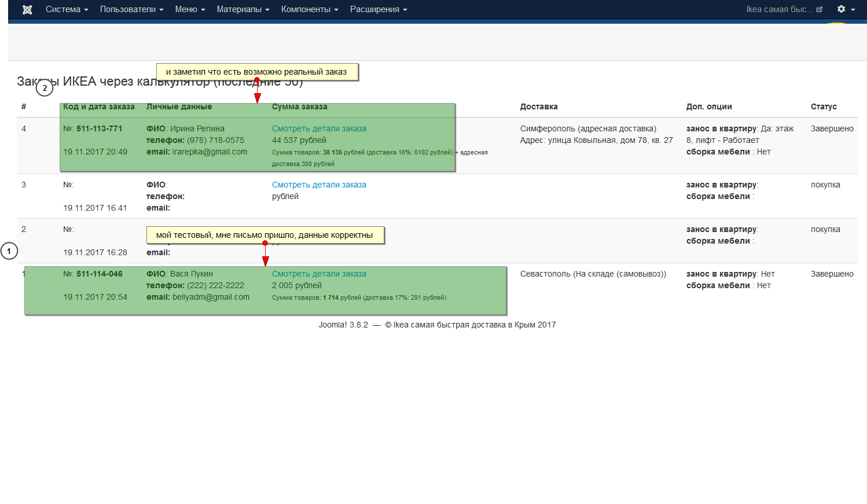Click the email irarepka@gmail.com
The height and width of the screenshot is (504, 867).
[210, 152]
